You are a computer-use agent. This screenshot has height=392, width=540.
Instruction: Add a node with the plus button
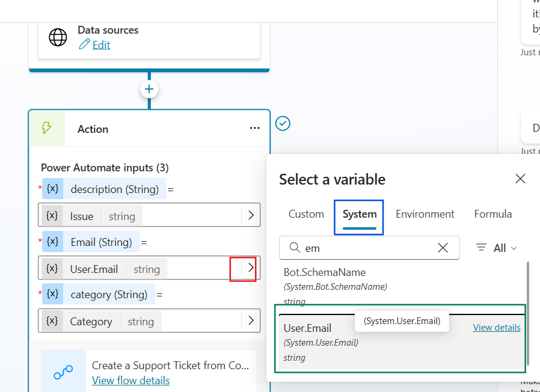click(149, 89)
